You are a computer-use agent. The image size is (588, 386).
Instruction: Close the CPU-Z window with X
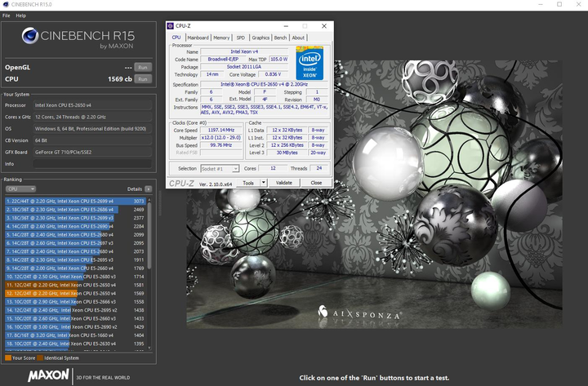324,26
